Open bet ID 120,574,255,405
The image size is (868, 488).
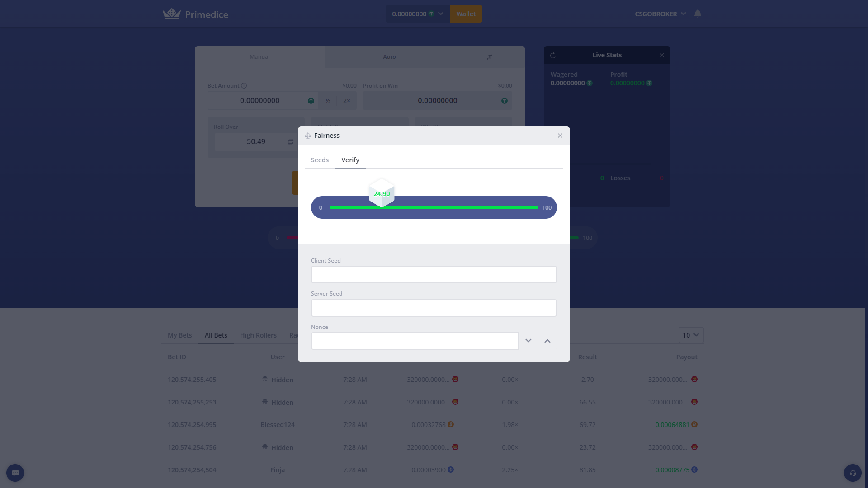click(192, 380)
